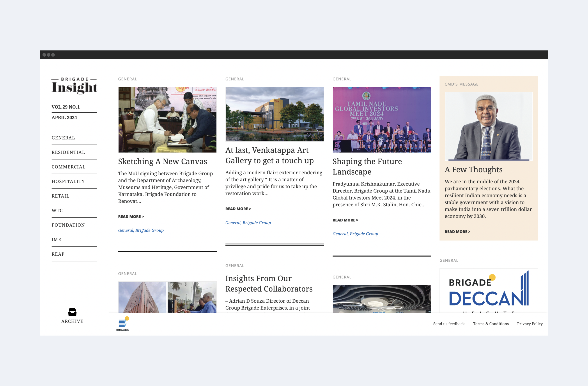Click category tags under Venkatappa article
The image size is (588, 386).
248,223
